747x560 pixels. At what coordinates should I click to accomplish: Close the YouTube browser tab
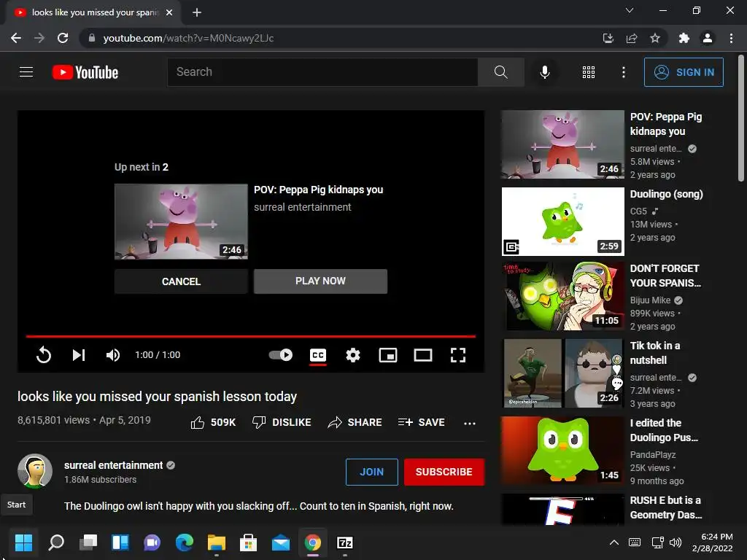(169, 12)
